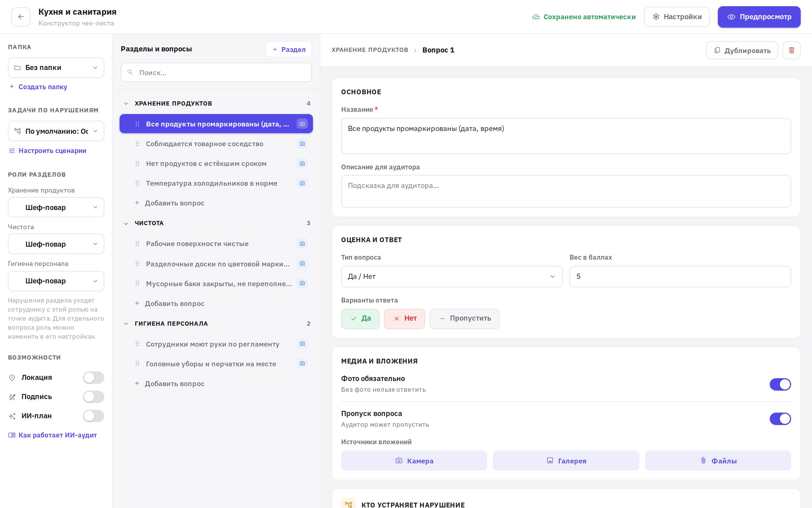Select red 'Нет' answer option

[x=404, y=319]
